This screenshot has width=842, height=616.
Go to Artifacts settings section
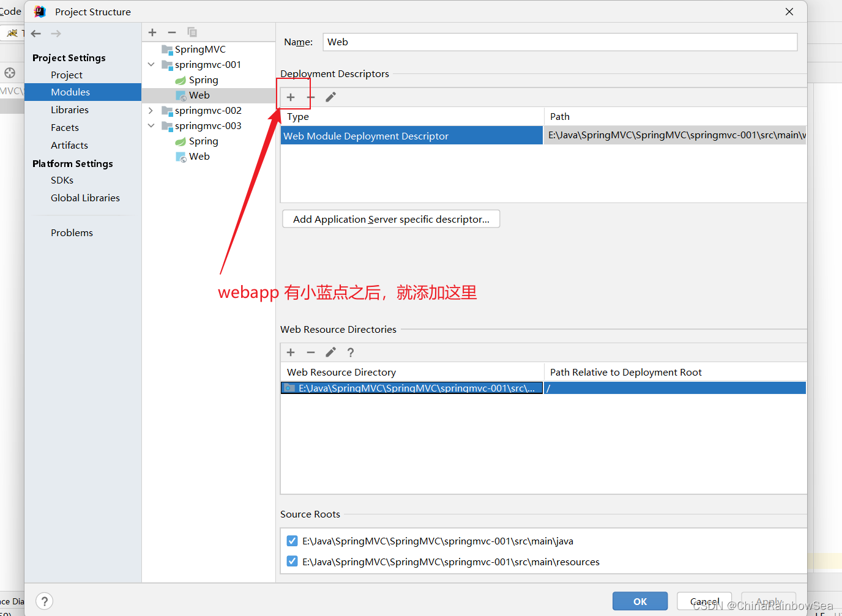pyautogui.click(x=69, y=146)
